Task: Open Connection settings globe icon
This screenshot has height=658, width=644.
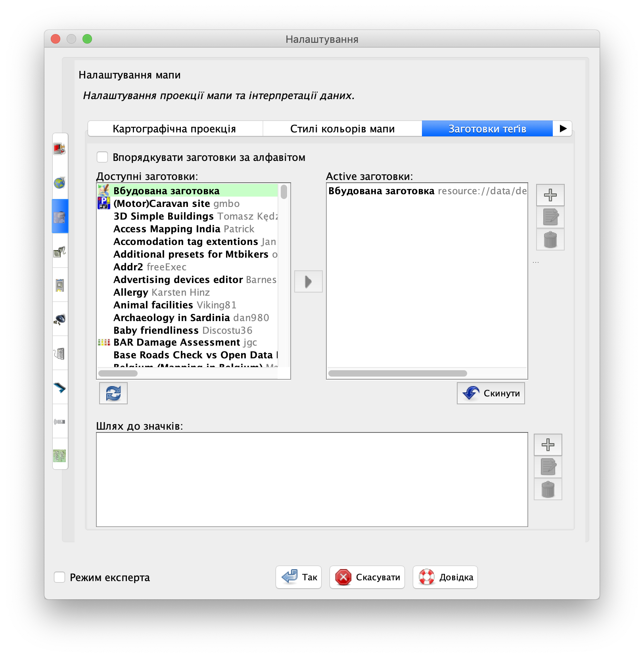Action: point(59,183)
